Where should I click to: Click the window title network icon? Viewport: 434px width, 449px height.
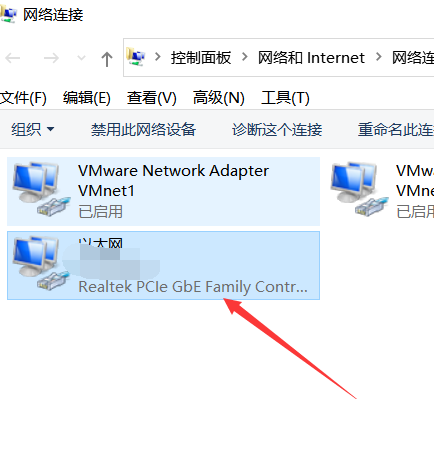8,14
